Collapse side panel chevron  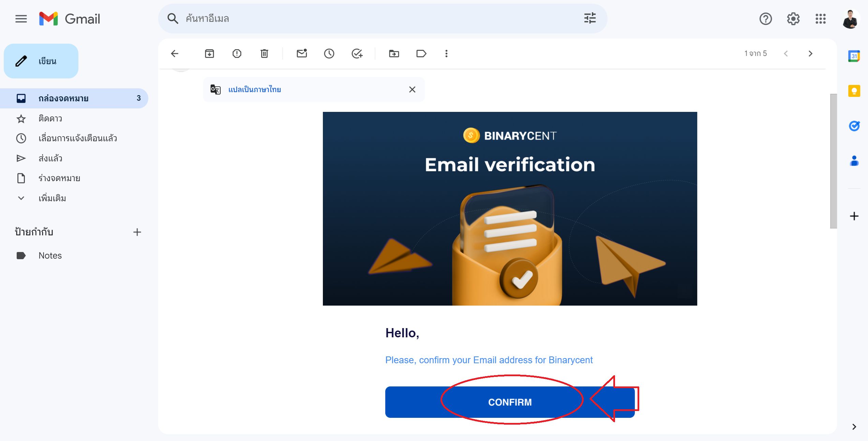[854, 427]
